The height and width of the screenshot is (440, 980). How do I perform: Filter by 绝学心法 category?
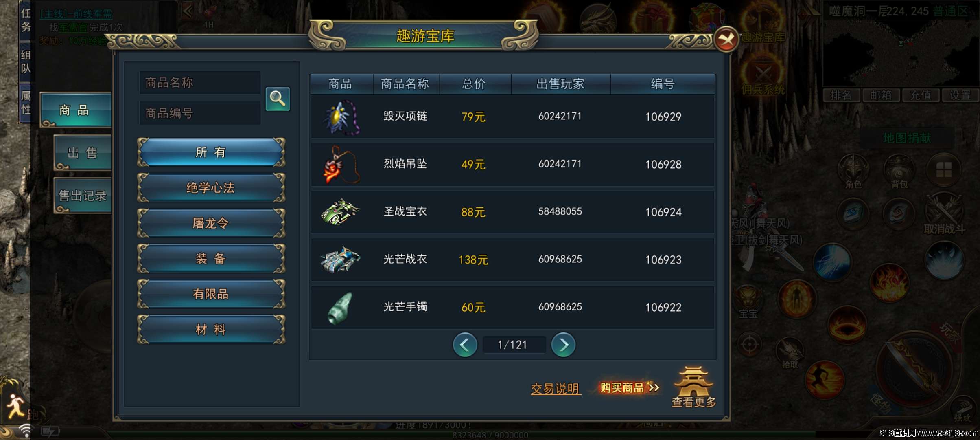tap(211, 188)
